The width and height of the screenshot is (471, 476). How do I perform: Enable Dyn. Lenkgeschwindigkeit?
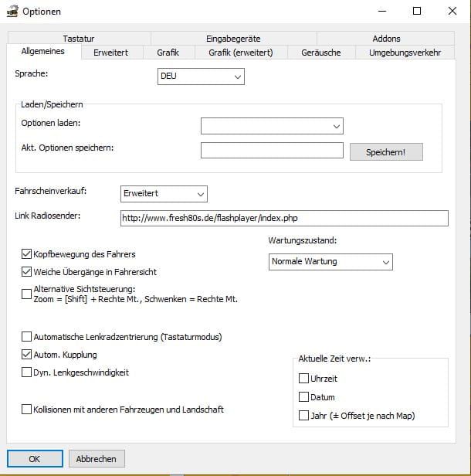[x=27, y=372]
